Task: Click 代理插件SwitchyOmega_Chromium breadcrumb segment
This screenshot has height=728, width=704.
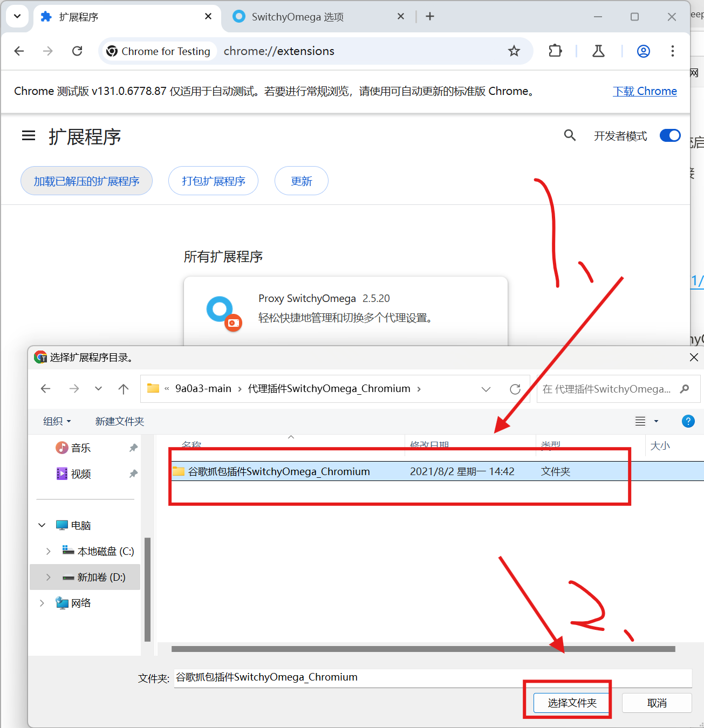Action: point(329,389)
